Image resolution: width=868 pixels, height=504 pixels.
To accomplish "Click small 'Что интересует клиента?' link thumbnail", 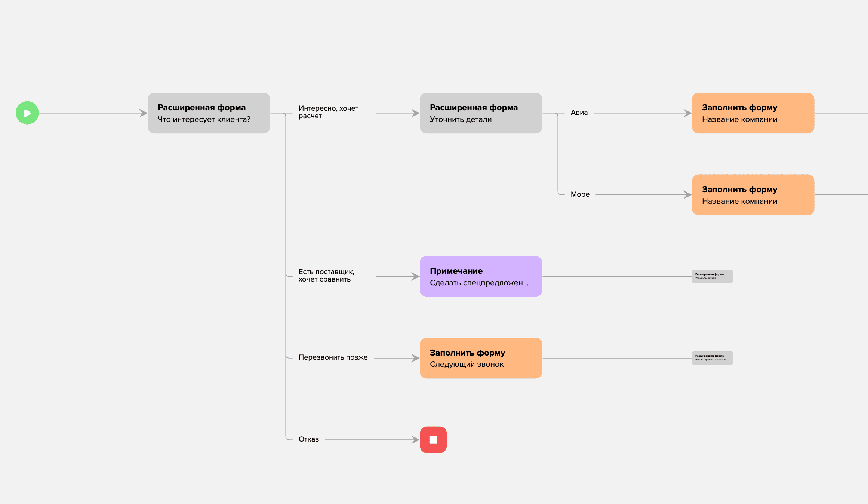I will click(712, 358).
